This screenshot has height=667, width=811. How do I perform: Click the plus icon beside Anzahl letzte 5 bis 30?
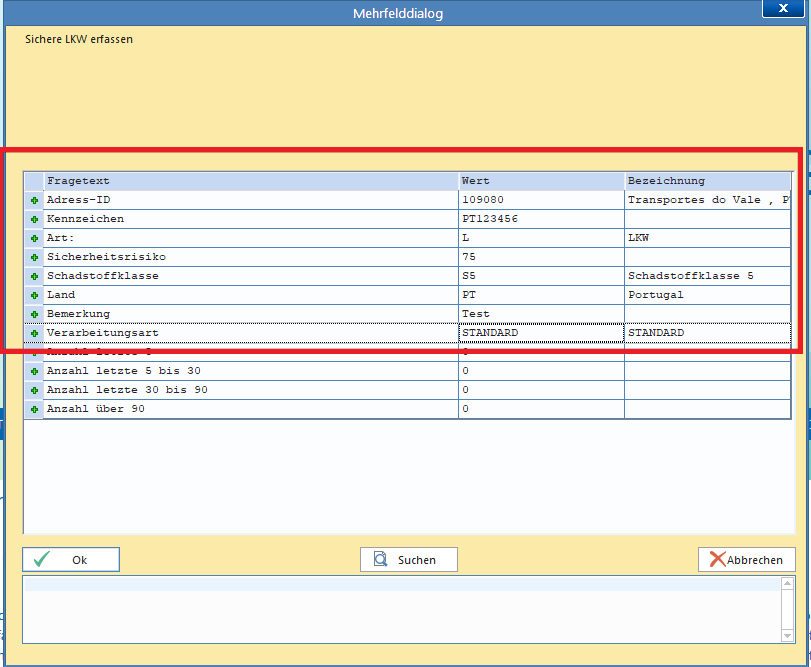tap(35, 371)
